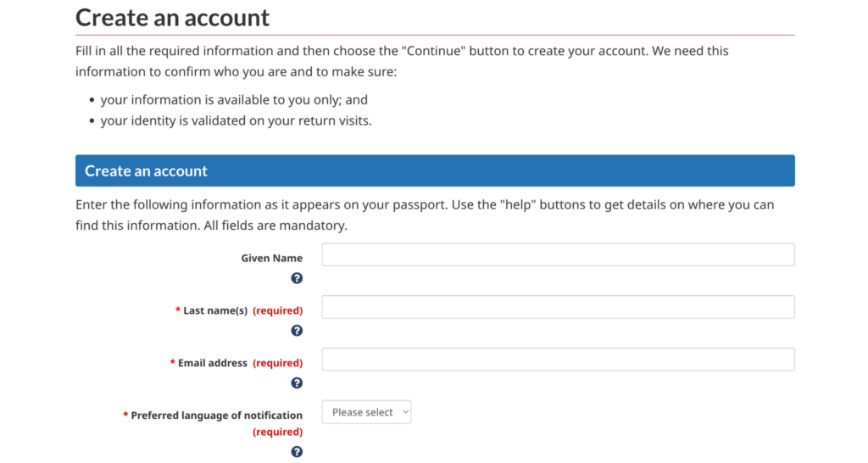Click the "(required)" marker next to Email address
The height and width of the screenshot is (463, 868).
pyautogui.click(x=277, y=363)
